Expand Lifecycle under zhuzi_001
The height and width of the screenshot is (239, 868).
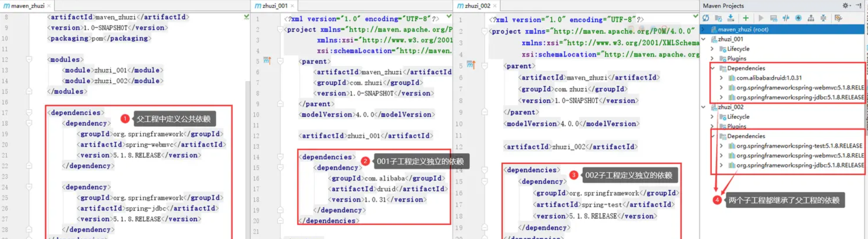tap(712, 49)
